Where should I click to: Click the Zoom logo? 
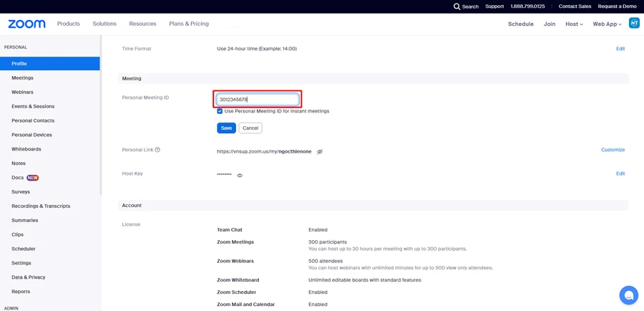[26, 24]
